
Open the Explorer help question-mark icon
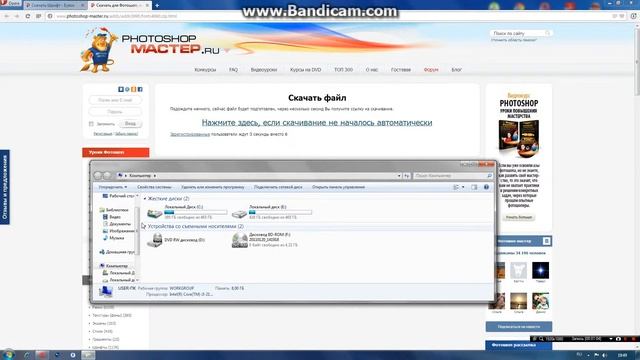pyautogui.click(x=486, y=187)
